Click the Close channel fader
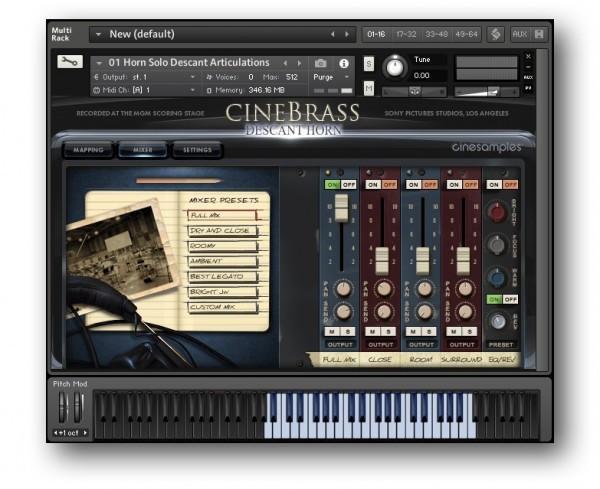Screen dimensions: 600x489 click(382, 261)
